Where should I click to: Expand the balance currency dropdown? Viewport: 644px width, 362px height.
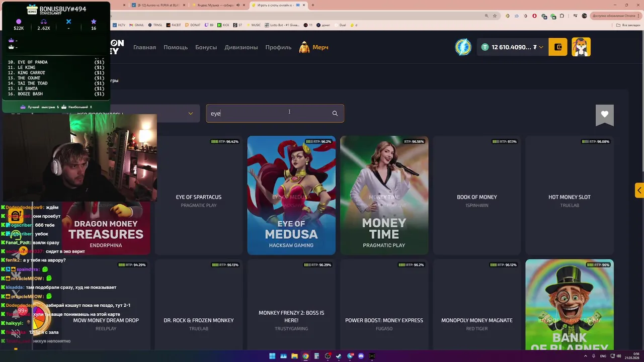click(x=541, y=47)
